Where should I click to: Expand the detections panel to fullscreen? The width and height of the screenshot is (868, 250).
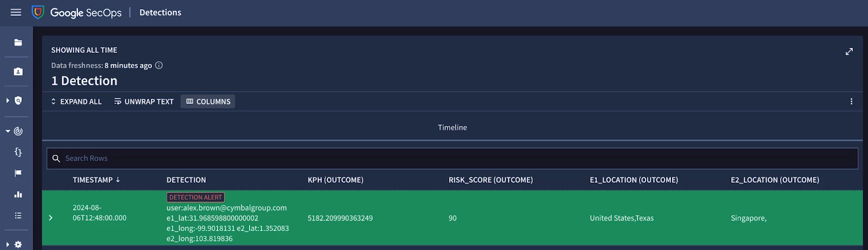(849, 51)
